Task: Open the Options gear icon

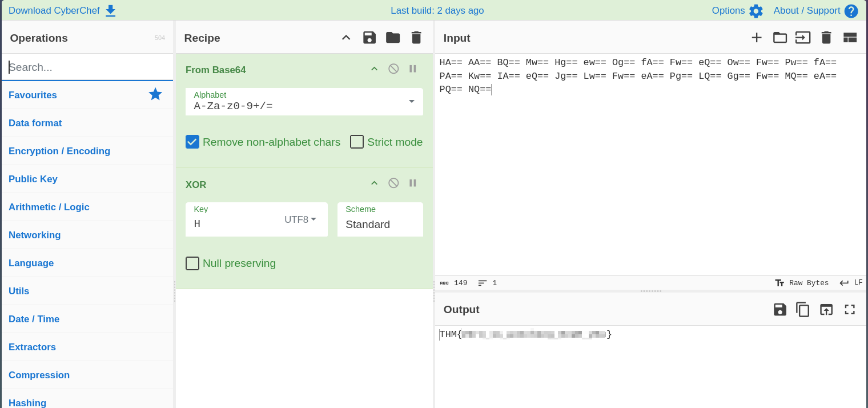Action: click(x=756, y=11)
